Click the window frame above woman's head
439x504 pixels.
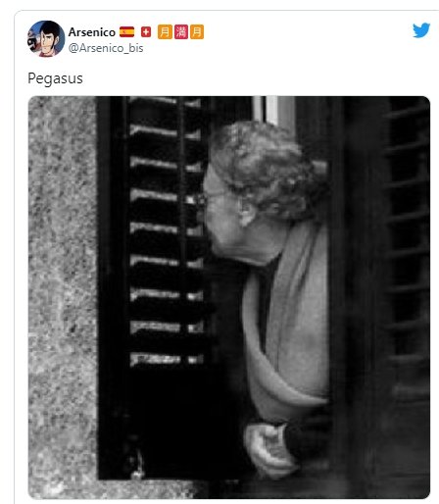click(x=273, y=110)
